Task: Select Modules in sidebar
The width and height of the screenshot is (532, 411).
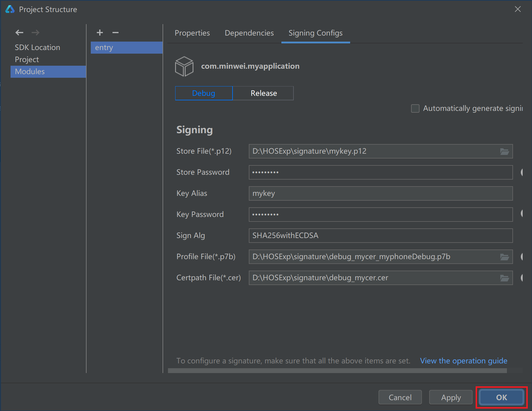Action: pyautogui.click(x=48, y=71)
